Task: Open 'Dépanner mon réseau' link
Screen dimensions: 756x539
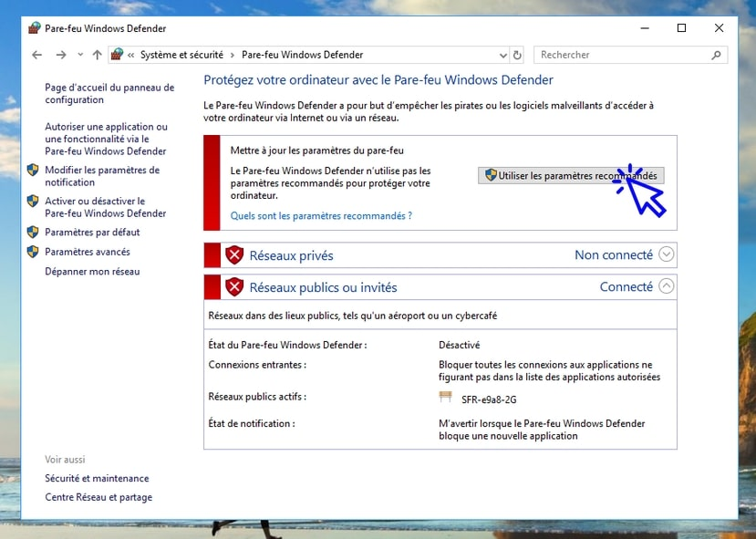Action: click(92, 272)
